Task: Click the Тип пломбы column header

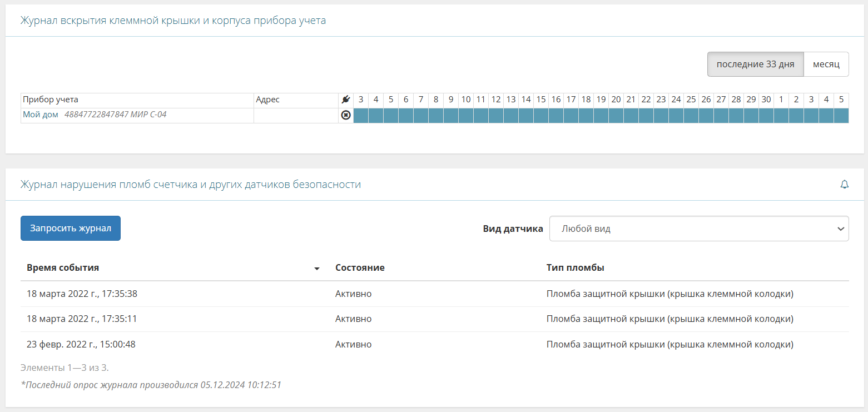Action: click(x=576, y=267)
